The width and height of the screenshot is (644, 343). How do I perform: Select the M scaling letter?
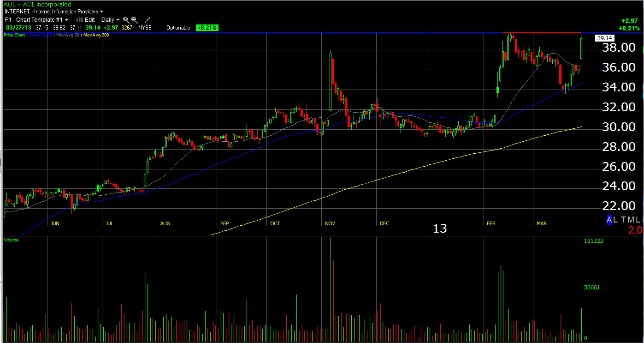coord(631,220)
